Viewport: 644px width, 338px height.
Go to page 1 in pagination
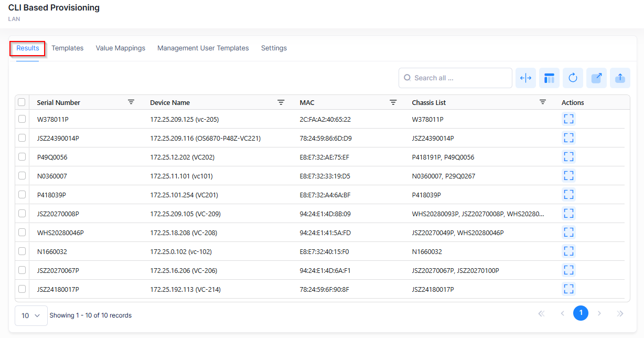[581, 313]
